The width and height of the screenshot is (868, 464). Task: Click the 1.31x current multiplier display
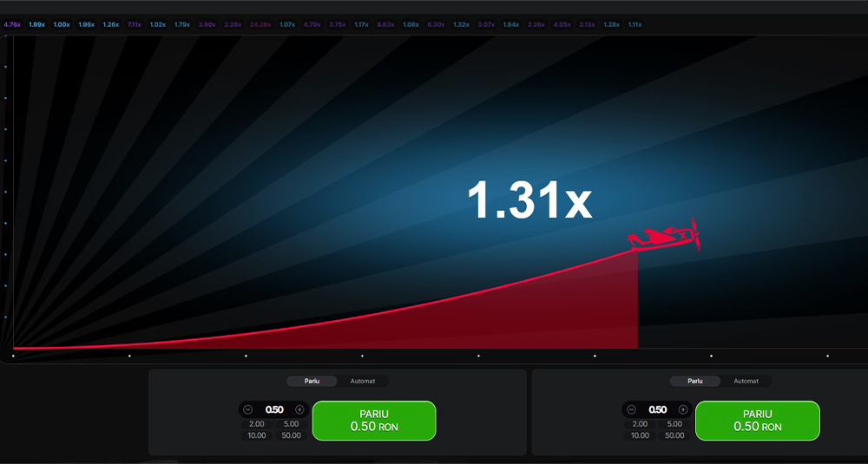(x=529, y=201)
